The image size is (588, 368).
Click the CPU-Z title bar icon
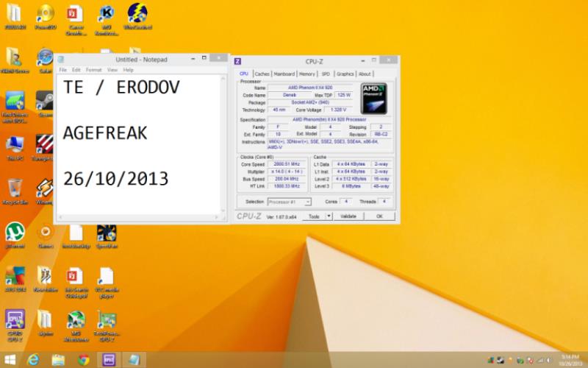point(237,61)
